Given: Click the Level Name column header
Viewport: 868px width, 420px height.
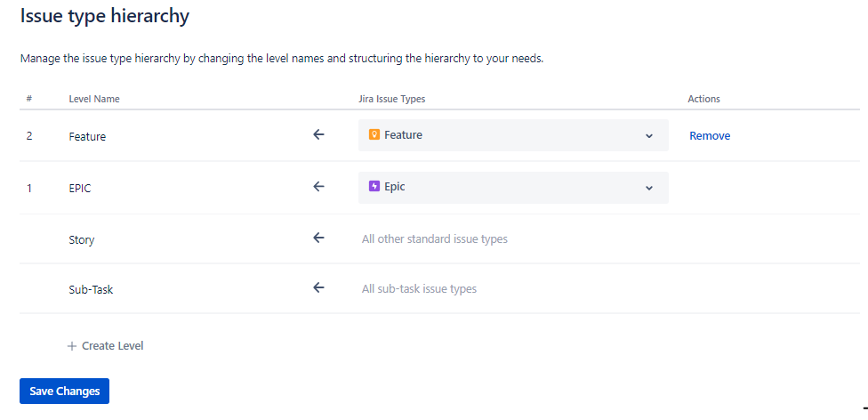Looking at the screenshot, I should [94, 99].
